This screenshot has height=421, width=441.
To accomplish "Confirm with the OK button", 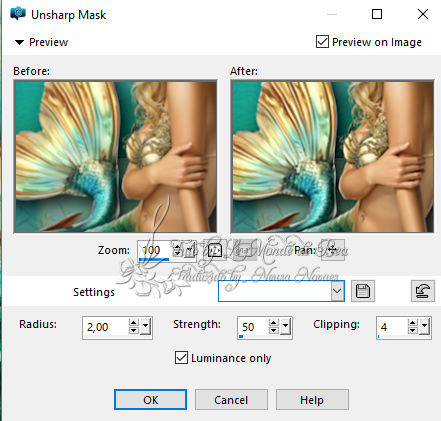I will tap(150, 400).
